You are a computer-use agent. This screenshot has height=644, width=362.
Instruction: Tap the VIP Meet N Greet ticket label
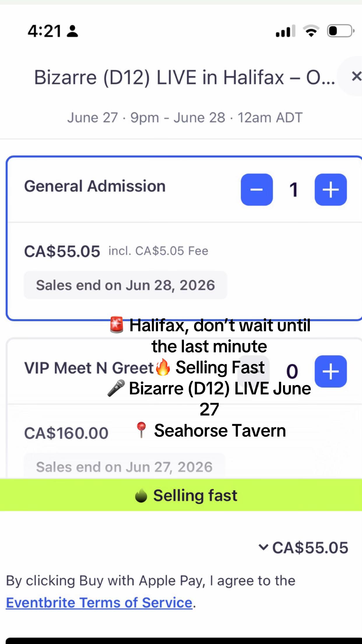click(89, 368)
